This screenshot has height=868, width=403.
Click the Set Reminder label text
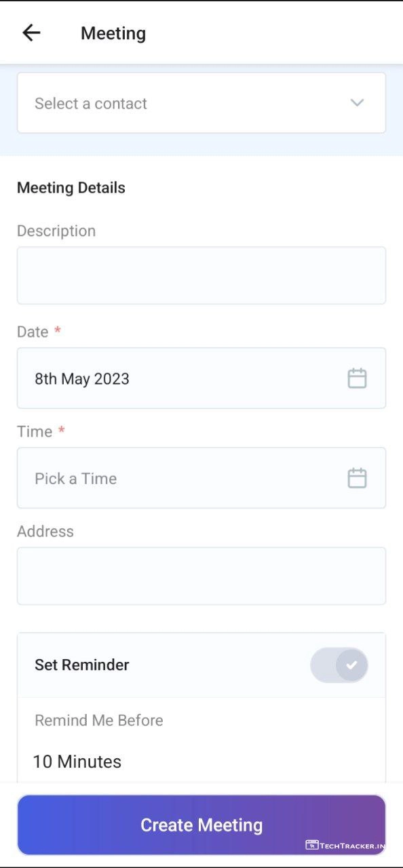pyautogui.click(x=82, y=665)
